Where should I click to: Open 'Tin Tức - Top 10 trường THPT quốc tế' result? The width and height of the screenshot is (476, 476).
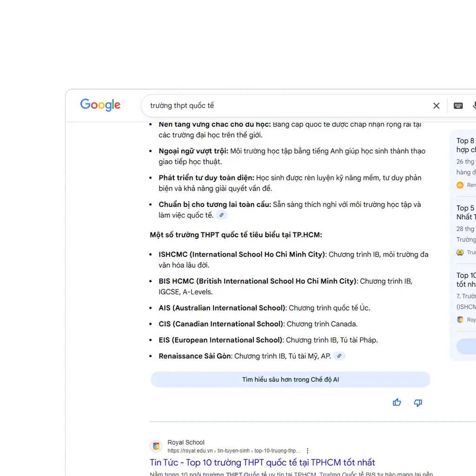coord(262,463)
